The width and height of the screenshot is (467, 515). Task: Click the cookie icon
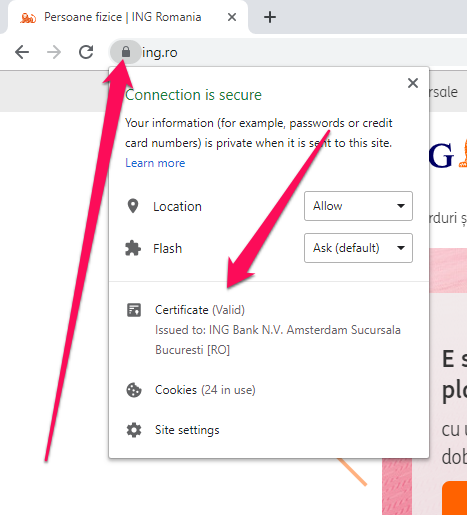click(x=134, y=390)
